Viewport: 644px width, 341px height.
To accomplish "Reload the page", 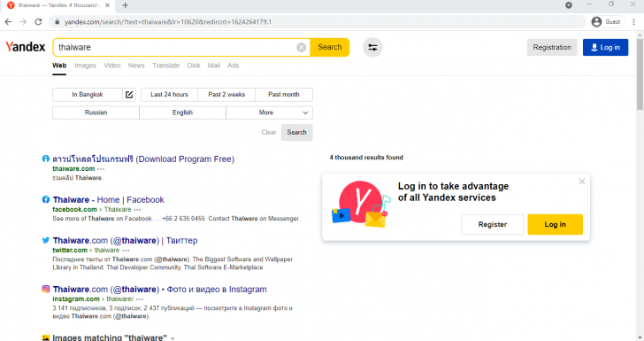I will click(38, 22).
